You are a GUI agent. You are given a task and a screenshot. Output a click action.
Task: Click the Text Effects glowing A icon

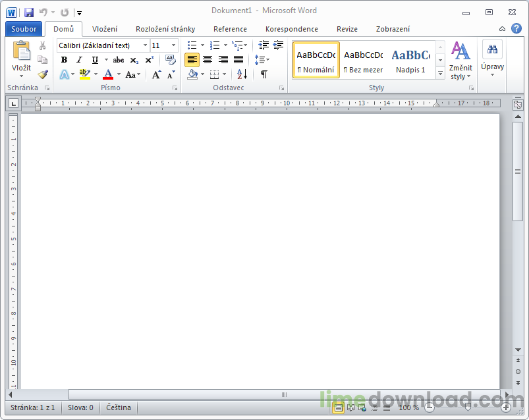pyautogui.click(x=64, y=74)
